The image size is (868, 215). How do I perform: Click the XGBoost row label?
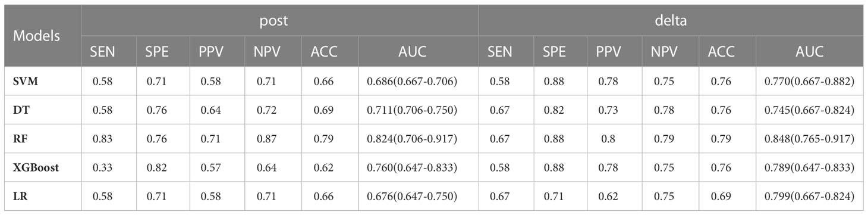tap(36, 167)
